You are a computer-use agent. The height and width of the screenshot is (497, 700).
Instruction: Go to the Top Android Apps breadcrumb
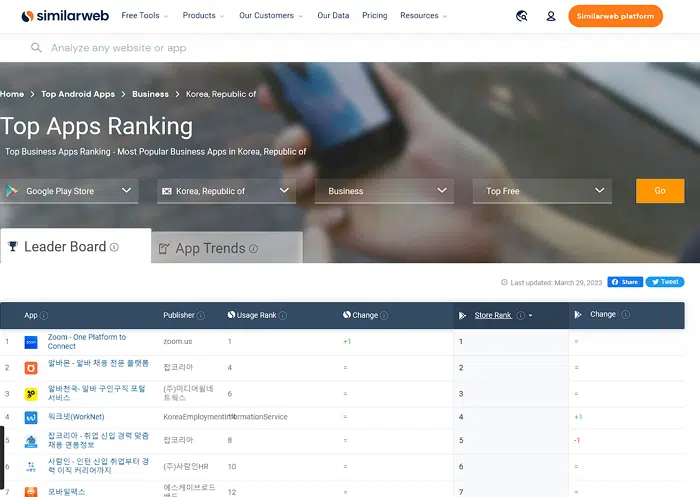(x=78, y=94)
